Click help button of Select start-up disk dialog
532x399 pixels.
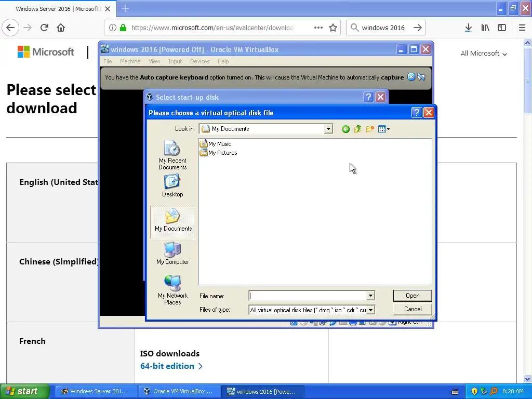(368, 97)
